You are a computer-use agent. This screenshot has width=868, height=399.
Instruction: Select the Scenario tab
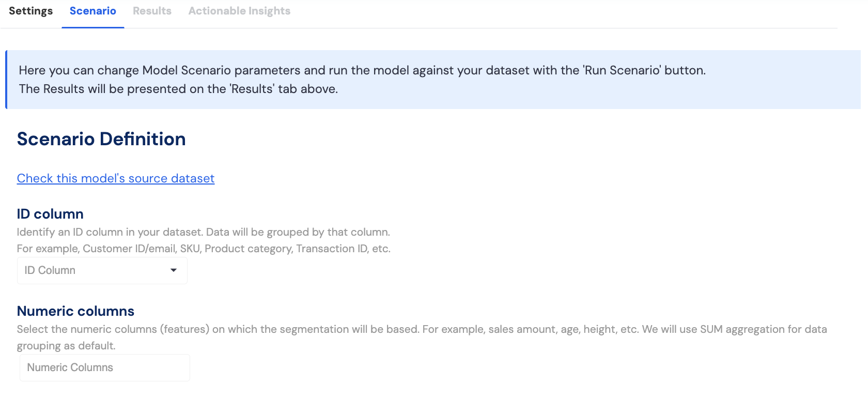[93, 11]
